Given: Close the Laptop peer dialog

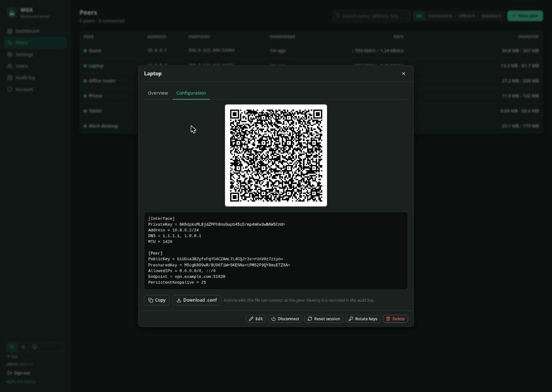Looking at the screenshot, I should point(403,74).
